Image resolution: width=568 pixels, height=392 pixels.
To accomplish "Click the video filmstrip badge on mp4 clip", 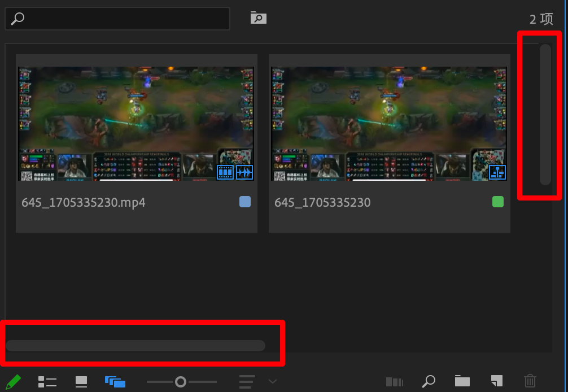I will [x=225, y=172].
